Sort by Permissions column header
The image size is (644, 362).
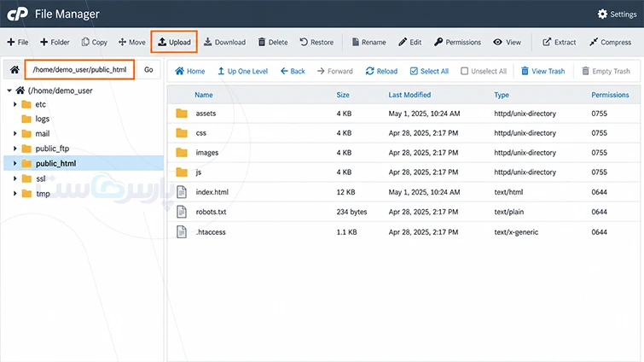[x=610, y=95]
